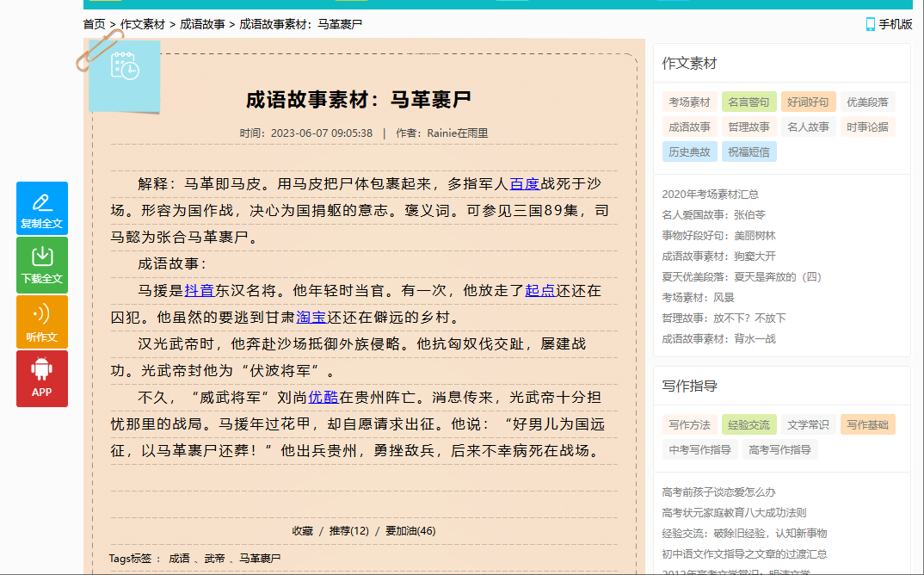
Task: Select 考场素材 category tag
Action: tap(689, 102)
